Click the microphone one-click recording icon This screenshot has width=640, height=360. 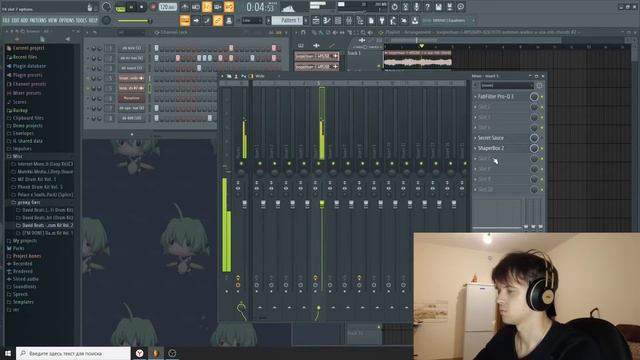416,7
